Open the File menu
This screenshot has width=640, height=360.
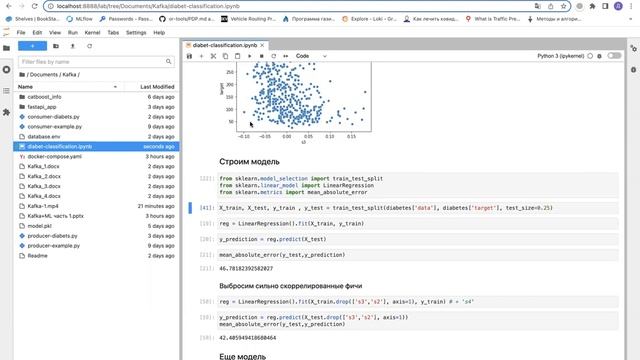(21, 32)
